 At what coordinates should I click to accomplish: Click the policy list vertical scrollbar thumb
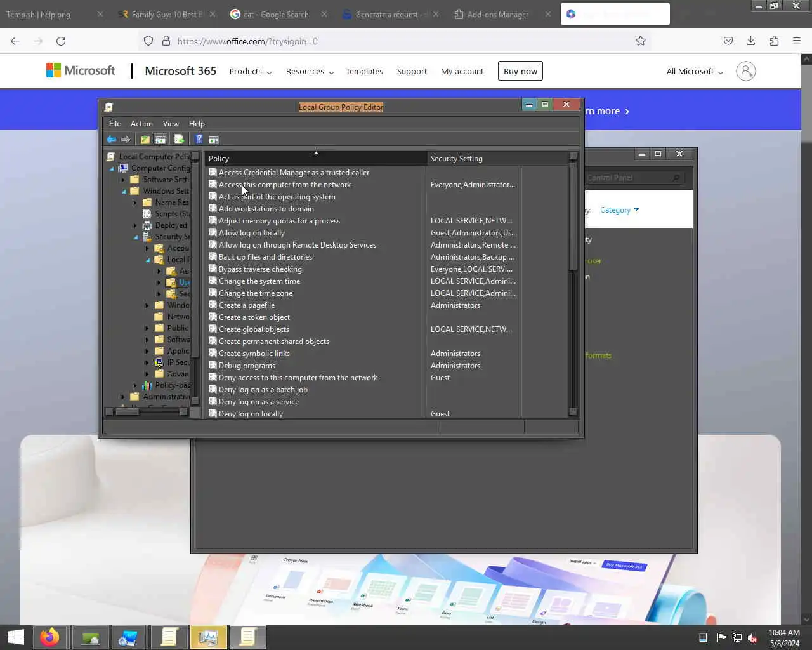pyautogui.click(x=573, y=216)
